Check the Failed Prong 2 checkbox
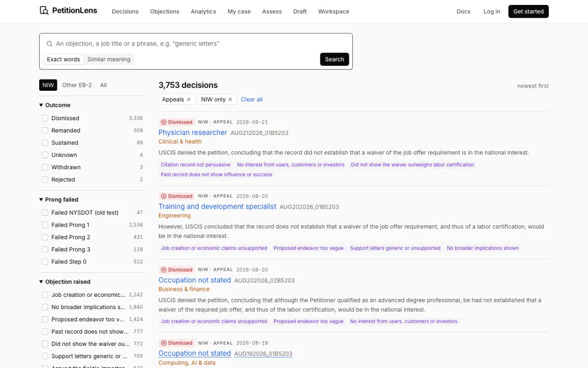Screen dimensions: 588x368 coord(45,237)
